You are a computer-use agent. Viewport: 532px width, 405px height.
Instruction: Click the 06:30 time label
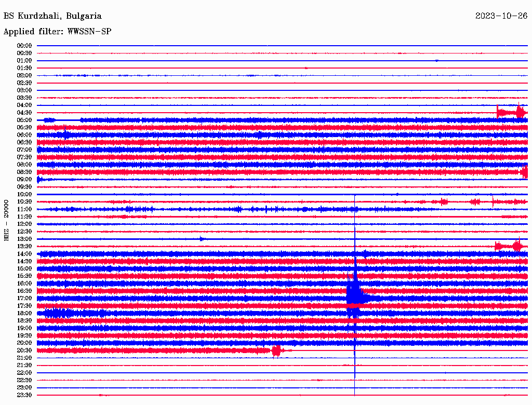(x=24, y=142)
